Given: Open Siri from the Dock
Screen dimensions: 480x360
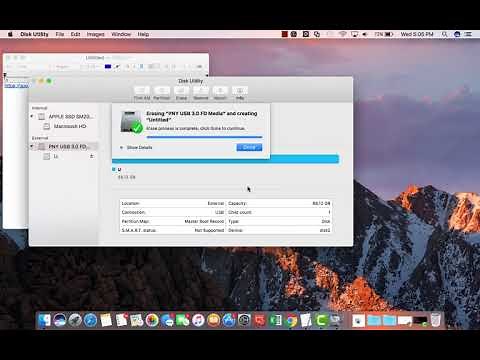Looking at the screenshot, I should pyautogui.click(x=60, y=320).
